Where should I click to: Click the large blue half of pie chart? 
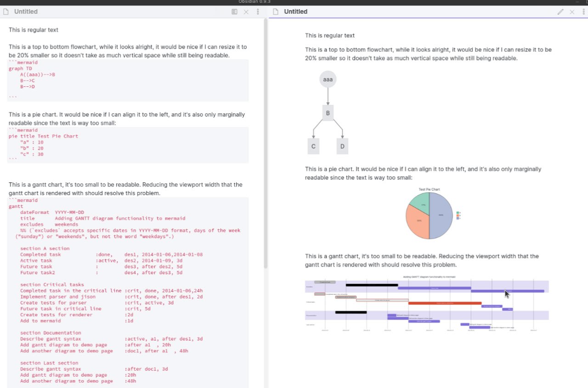[441, 216]
